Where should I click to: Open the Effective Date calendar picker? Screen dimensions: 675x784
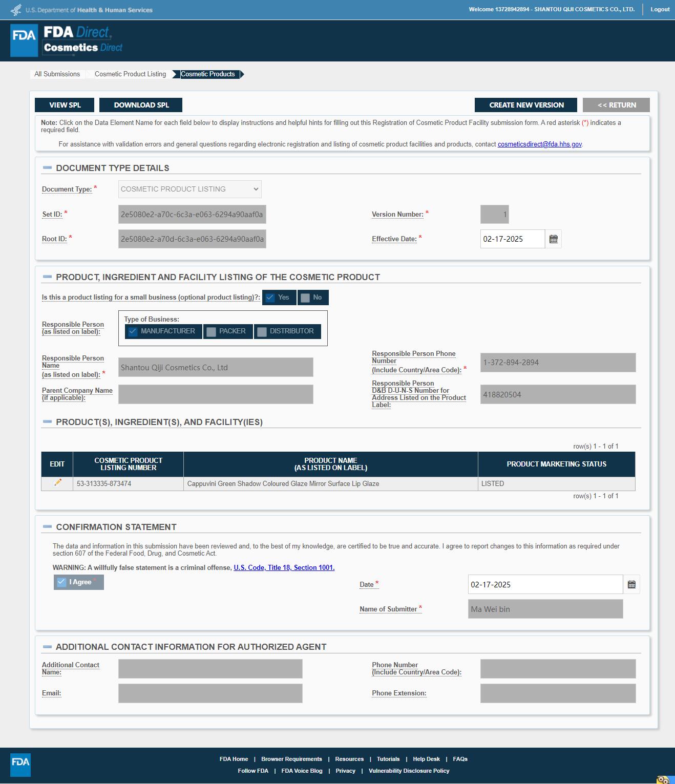(x=553, y=239)
